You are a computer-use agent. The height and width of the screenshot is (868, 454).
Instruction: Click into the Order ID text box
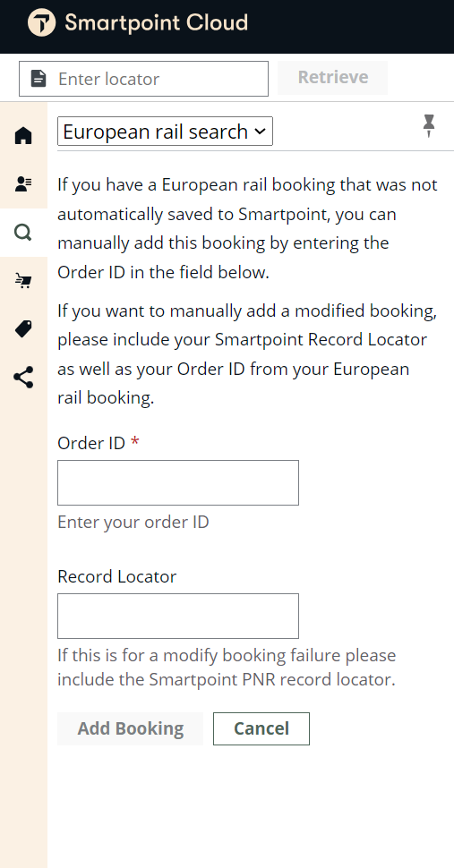tap(177, 482)
